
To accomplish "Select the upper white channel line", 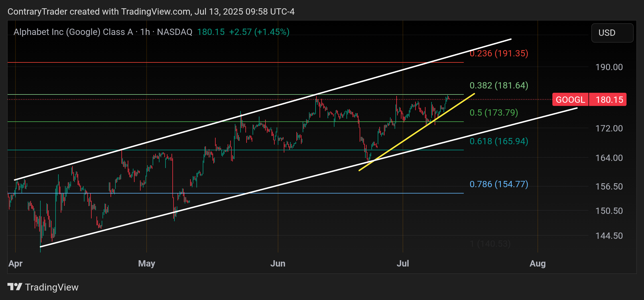I will (263, 109).
